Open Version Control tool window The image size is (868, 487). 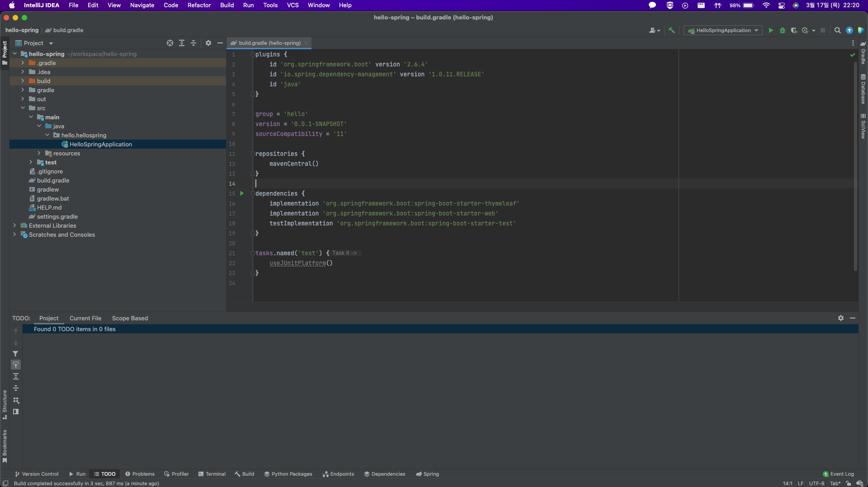pos(37,474)
